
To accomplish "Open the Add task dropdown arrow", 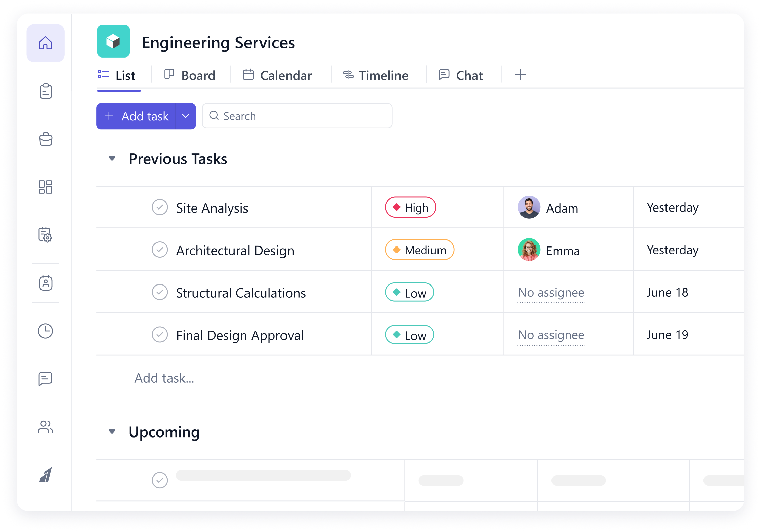I will [186, 116].
